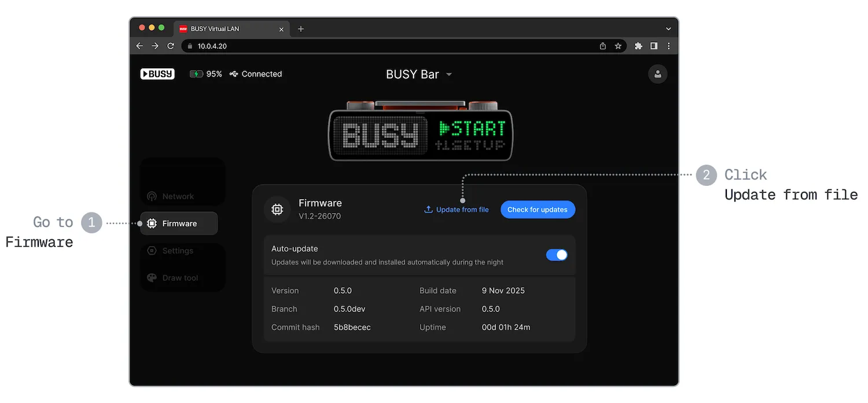Bookmark this page with the star icon
This screenshot has height=403, width=868.
pyautogui.click(x=618, y=46)
